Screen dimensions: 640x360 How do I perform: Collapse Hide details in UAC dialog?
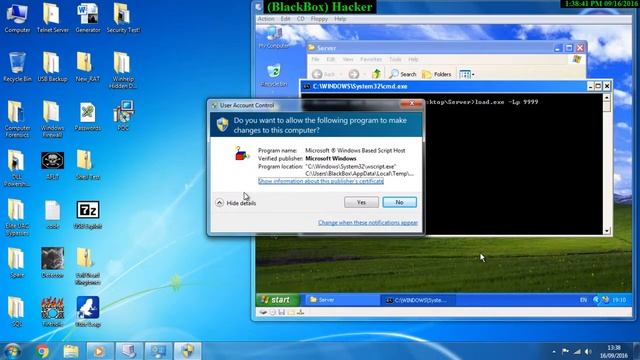tap(236, 203)
